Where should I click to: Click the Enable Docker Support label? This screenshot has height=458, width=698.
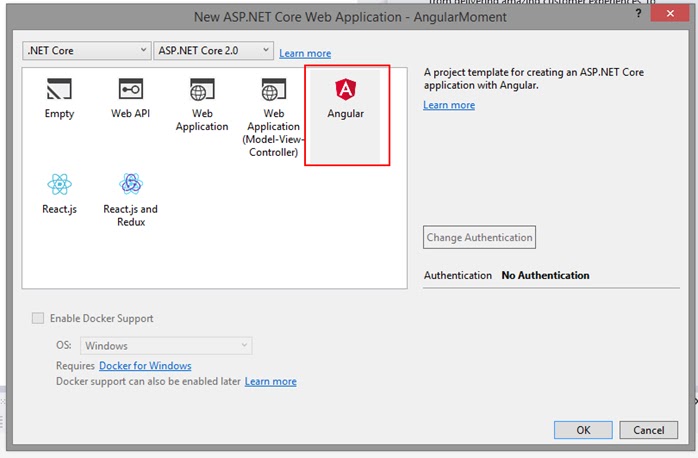(x=101, y=318)
